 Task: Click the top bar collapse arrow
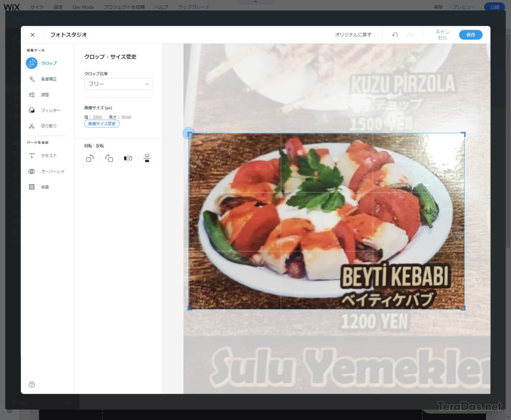tap(255, 2)
